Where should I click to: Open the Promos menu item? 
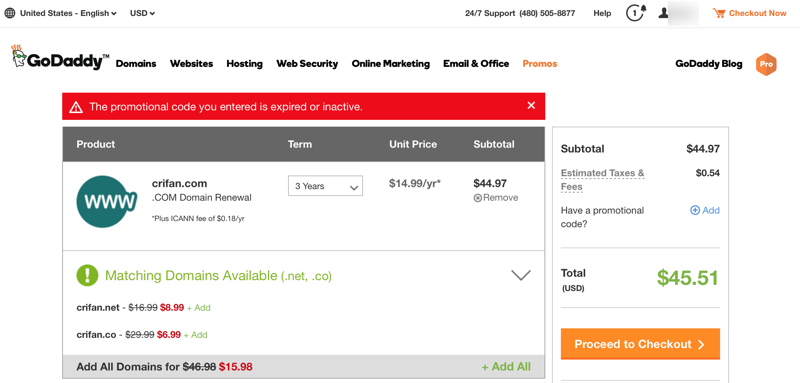tap(540, 64)
